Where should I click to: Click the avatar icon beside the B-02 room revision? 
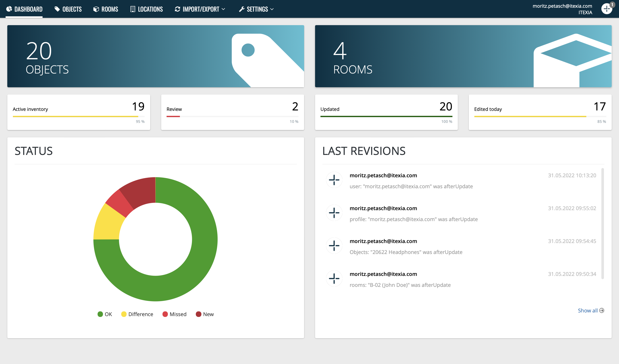[334, 278]
